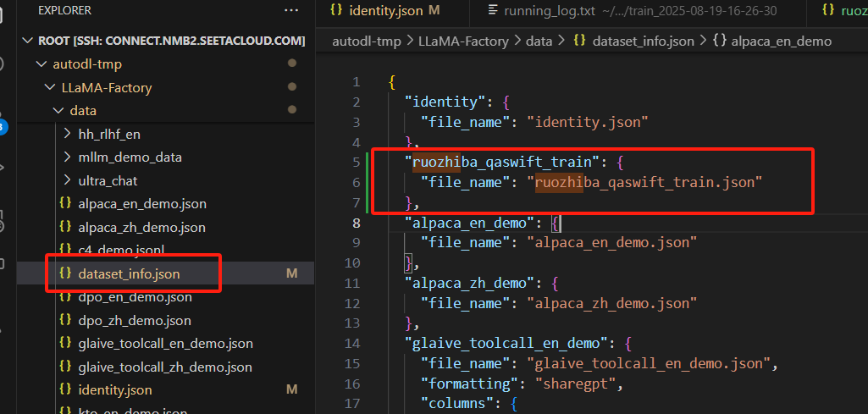The width and height of the screenshot is (868, 414).
Task: Collapse the LLaMA-Factory folder
Action: tap(50, 87)
